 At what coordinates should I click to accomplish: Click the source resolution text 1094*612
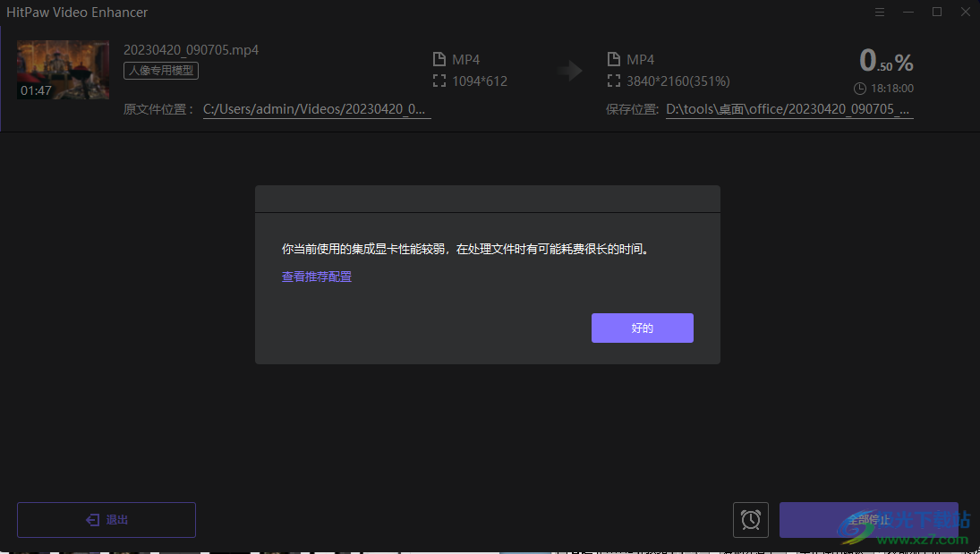click(480, 81)
